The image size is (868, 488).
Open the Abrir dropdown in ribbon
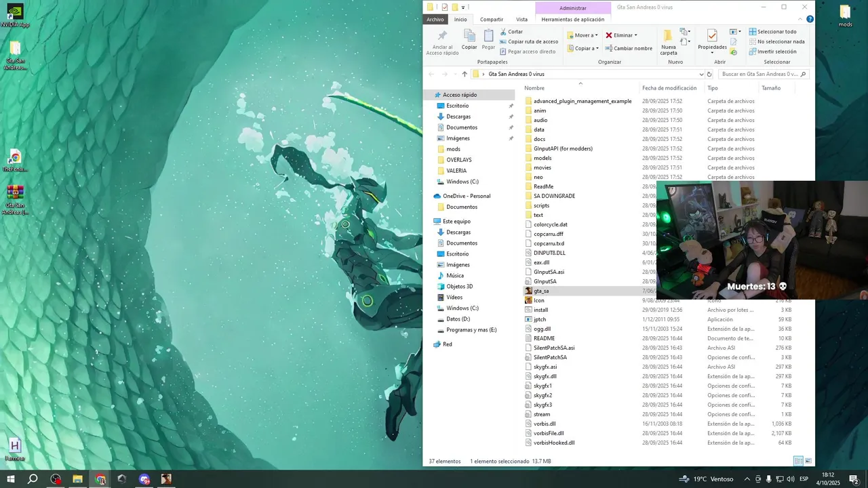coord(735,32)
